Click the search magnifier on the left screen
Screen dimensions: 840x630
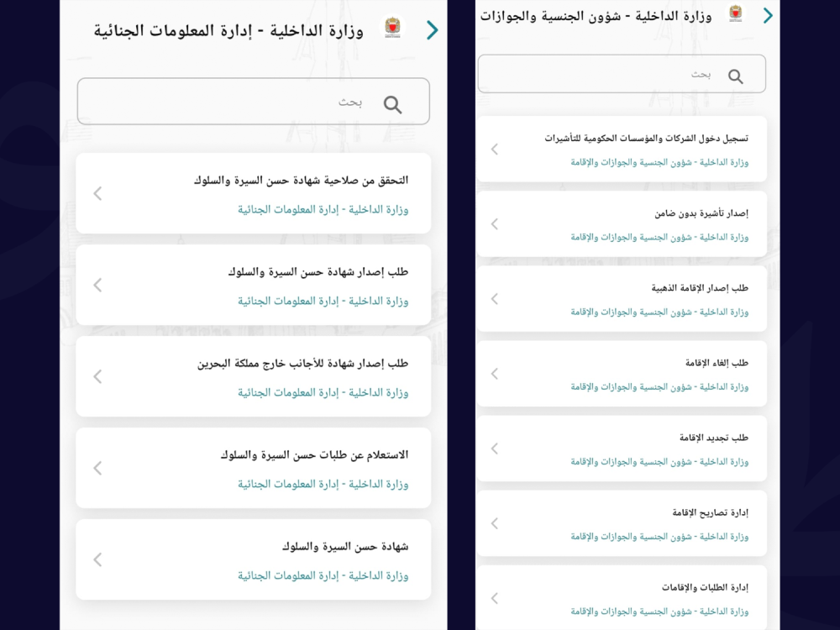coord(392,105)
